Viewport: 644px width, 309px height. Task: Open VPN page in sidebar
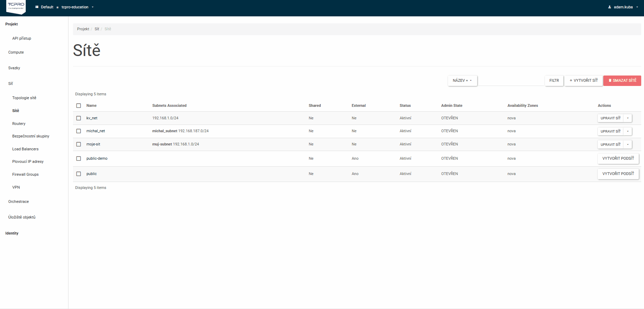coord(16,187)
